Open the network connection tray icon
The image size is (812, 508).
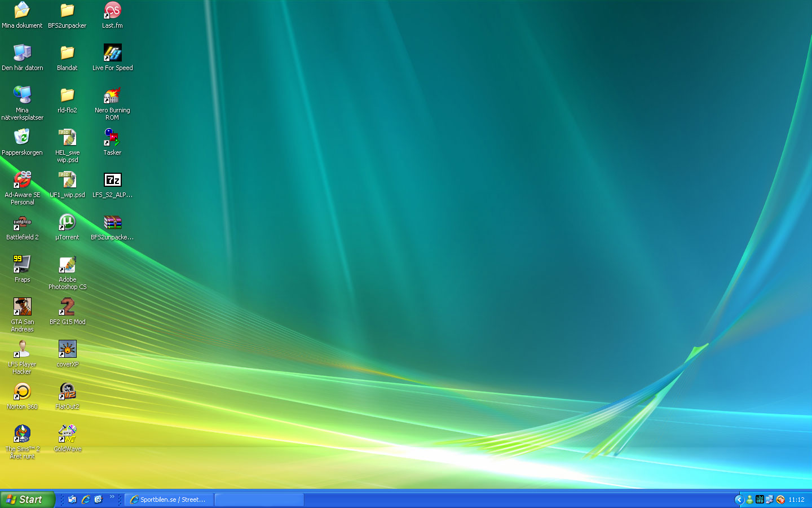(770, 500)
